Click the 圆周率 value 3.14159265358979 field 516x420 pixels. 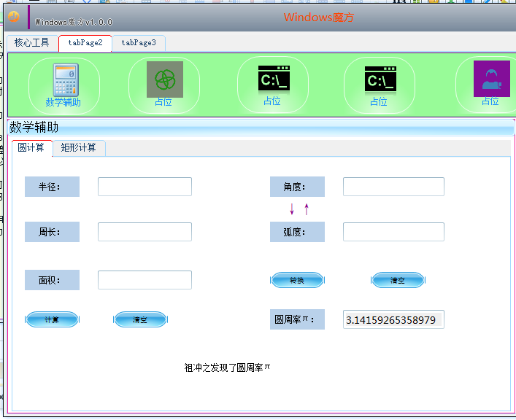tap(393, 319)
